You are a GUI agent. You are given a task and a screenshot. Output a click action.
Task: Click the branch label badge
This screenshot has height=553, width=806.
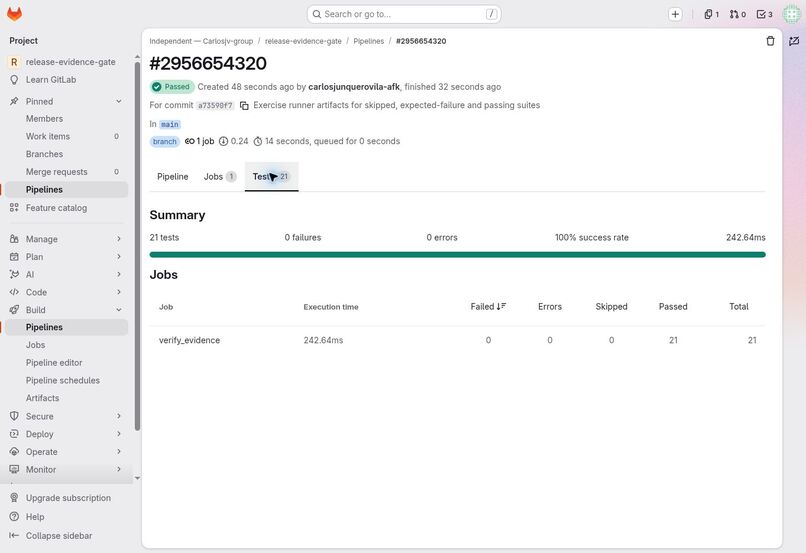(164, 141)
